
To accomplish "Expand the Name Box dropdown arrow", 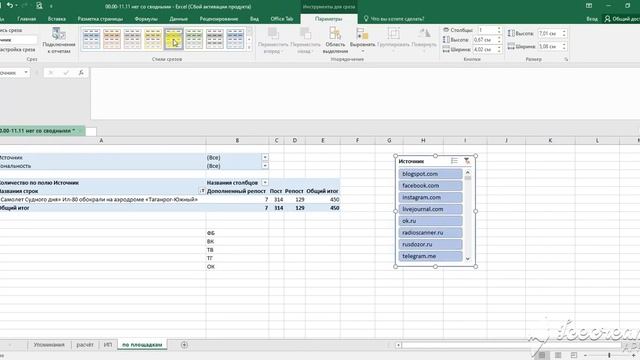I will click(26, 73).
